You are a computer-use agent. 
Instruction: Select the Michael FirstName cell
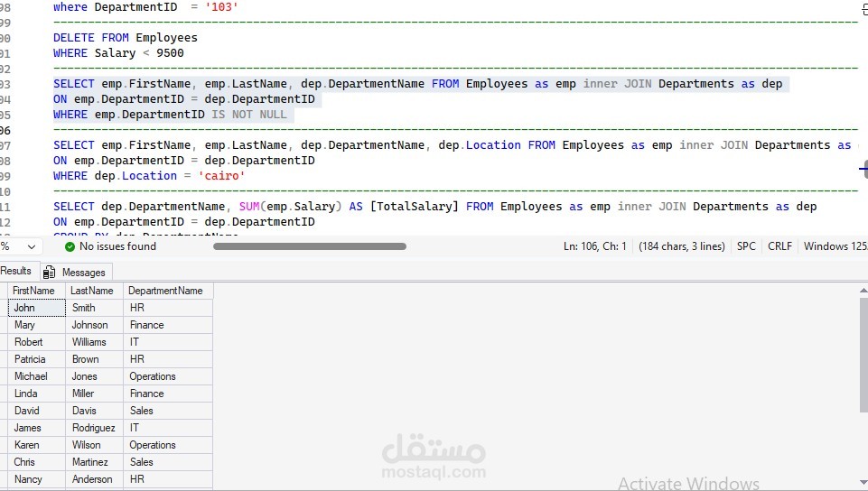pos(36,376)
